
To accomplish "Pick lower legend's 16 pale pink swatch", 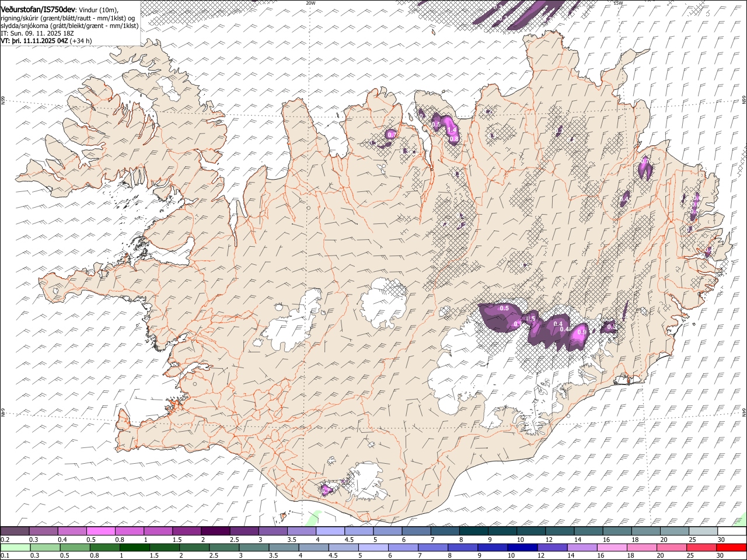I will click(x=612, y=547).
